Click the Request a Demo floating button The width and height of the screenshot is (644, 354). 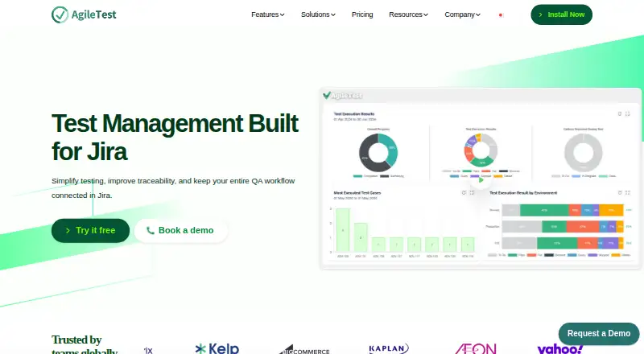pos(599,333)
